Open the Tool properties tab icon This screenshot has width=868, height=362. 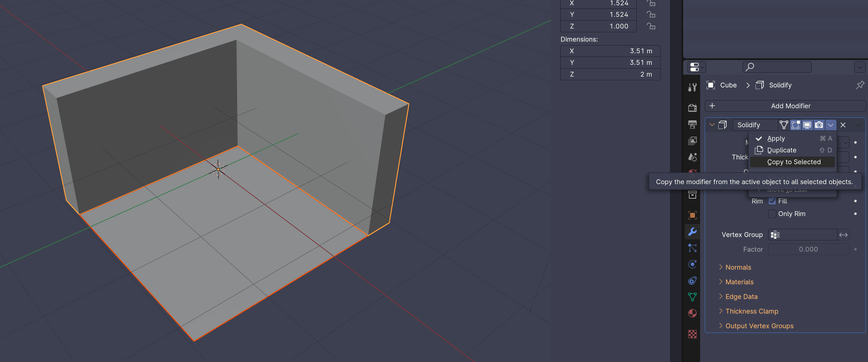[x=692, y=87]
